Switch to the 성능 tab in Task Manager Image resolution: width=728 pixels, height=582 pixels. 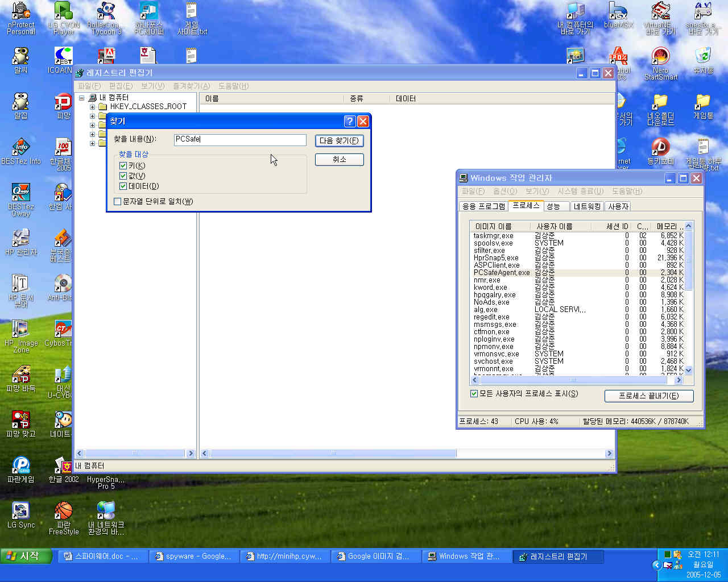point(553,206)
